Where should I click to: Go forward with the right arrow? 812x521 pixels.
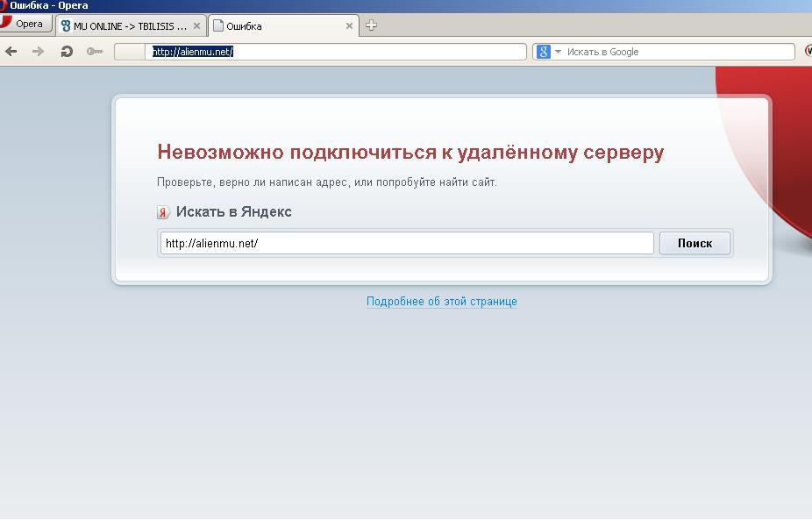tap(38, 51)
